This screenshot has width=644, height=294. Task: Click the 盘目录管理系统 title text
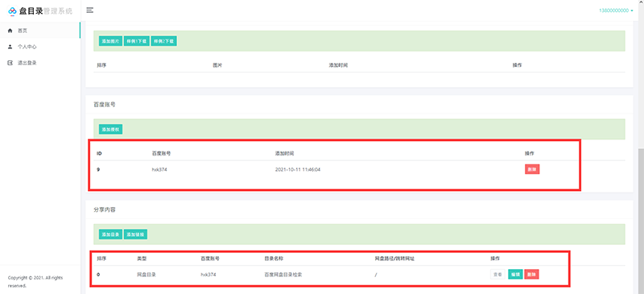click(x=46, y=11)
